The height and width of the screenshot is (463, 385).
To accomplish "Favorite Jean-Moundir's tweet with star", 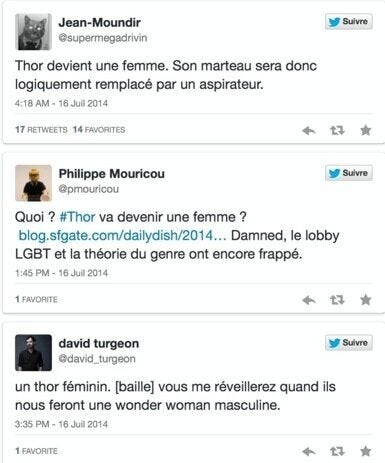I will (366, 130).
